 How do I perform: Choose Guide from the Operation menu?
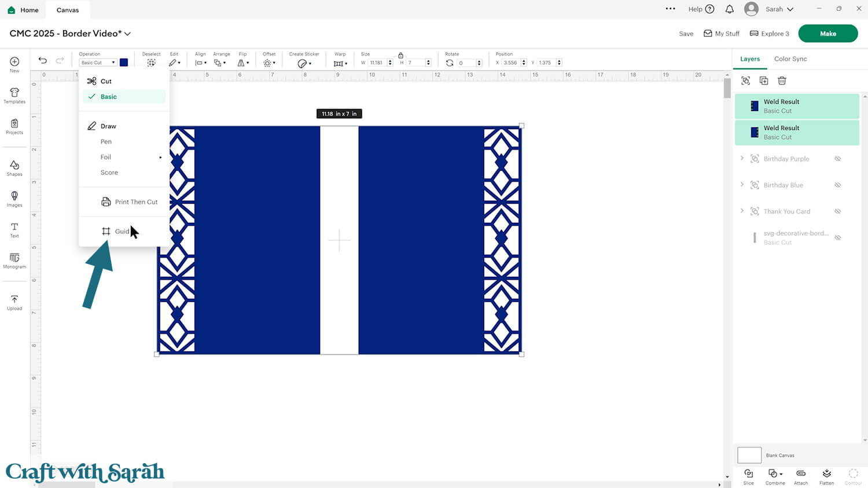point(122,232)
